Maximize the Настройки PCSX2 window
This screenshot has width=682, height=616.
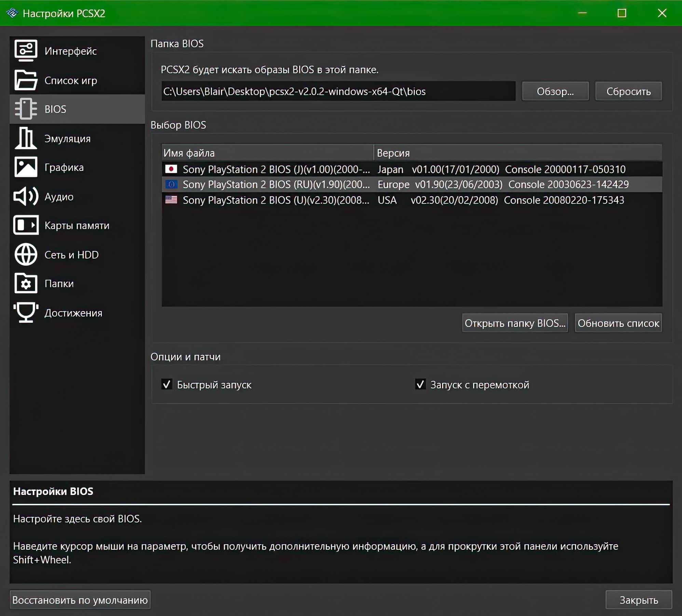pyautogui.click(x=622, y=13)
